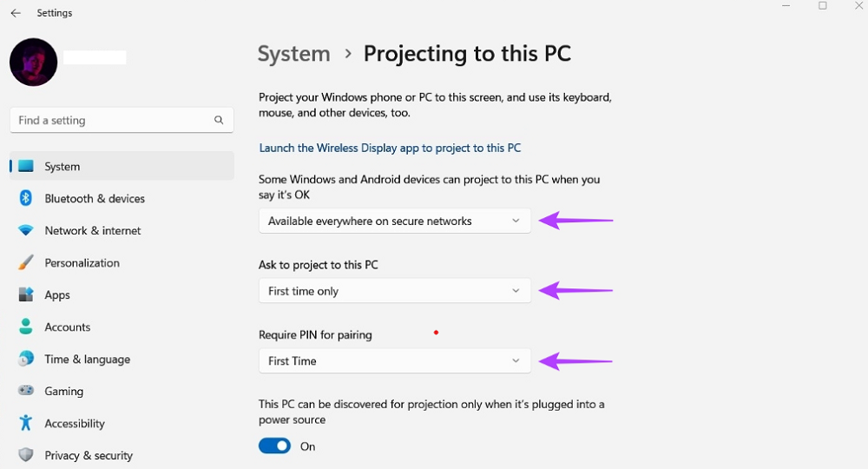The width and height of the screenshot is (868, 469).
Task: Click the Find a setting search field
Action: pos(111,120)
